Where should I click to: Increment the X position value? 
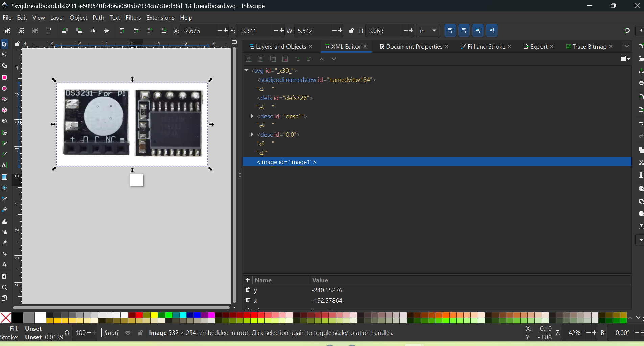226,31
